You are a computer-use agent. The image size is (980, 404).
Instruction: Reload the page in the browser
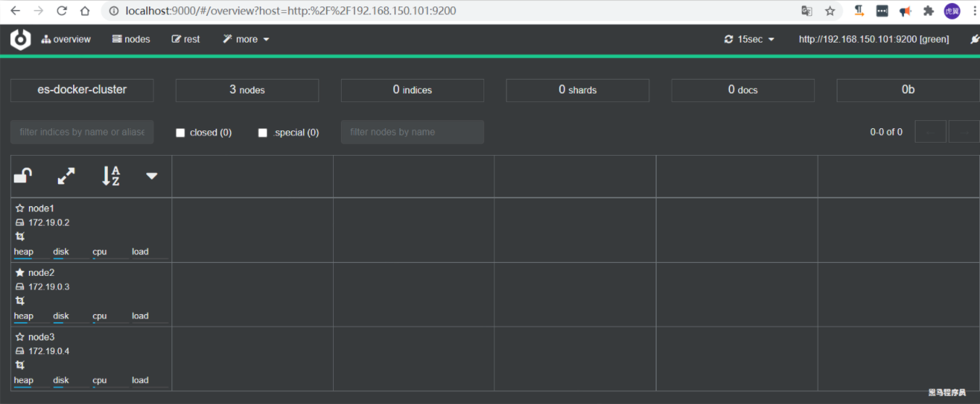[x=62, y=11]
